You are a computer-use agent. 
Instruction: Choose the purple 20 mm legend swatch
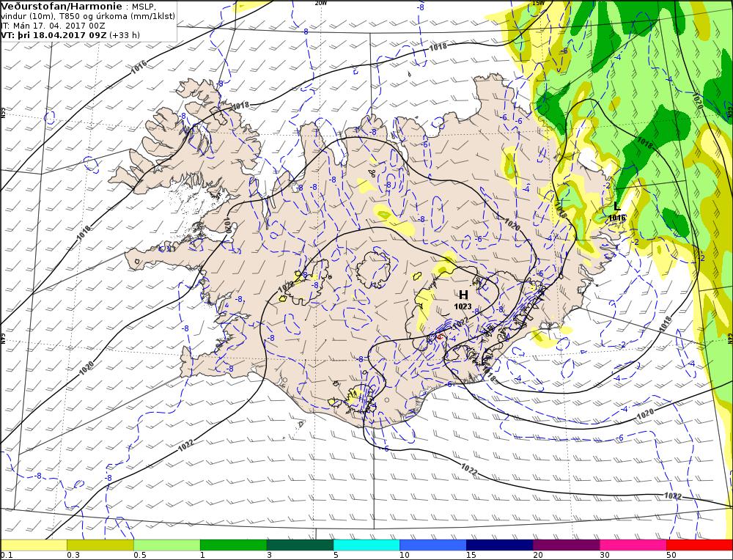[566, 545]
